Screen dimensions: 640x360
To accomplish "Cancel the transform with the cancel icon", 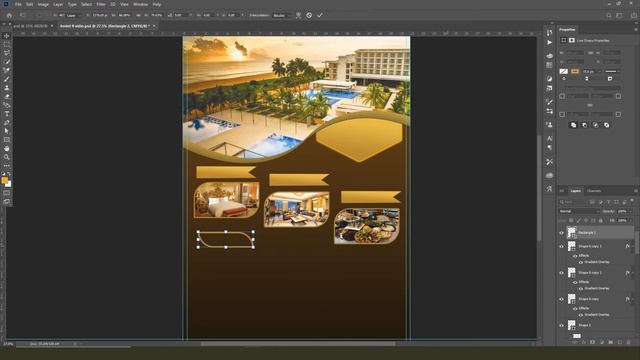I will pos(309,15).
